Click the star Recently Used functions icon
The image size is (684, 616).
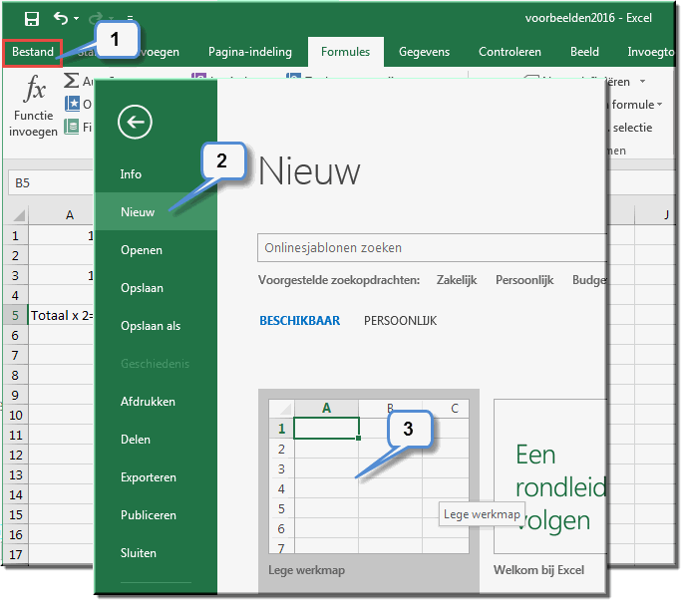pyautogui.click(x=72, y=104)
